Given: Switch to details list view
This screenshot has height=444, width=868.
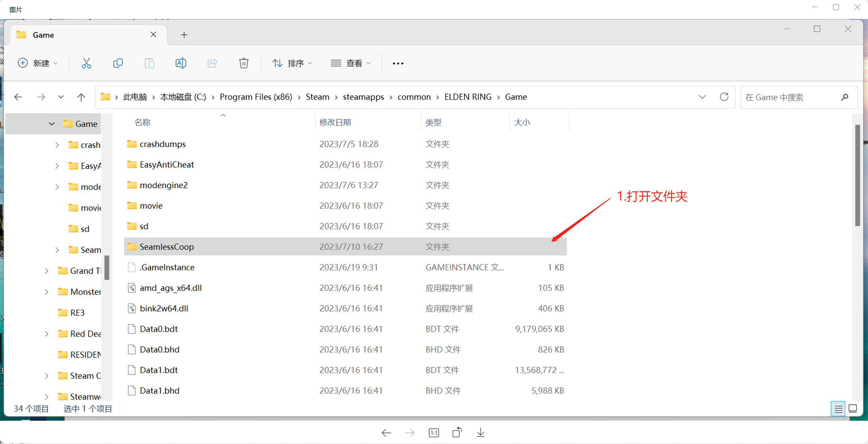Looking at the screenshot, I should pos(838,409).
